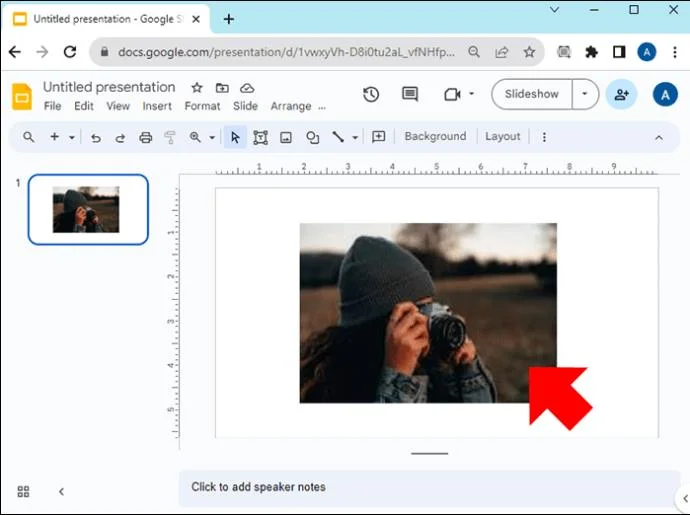
Task: Hide the menus with chevron
Action: point(659,138)
